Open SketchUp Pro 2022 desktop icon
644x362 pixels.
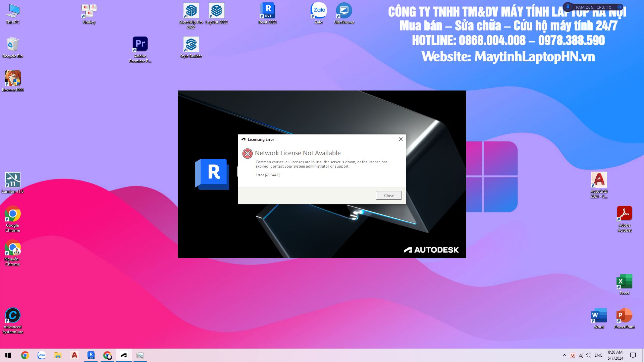(191, 11)
